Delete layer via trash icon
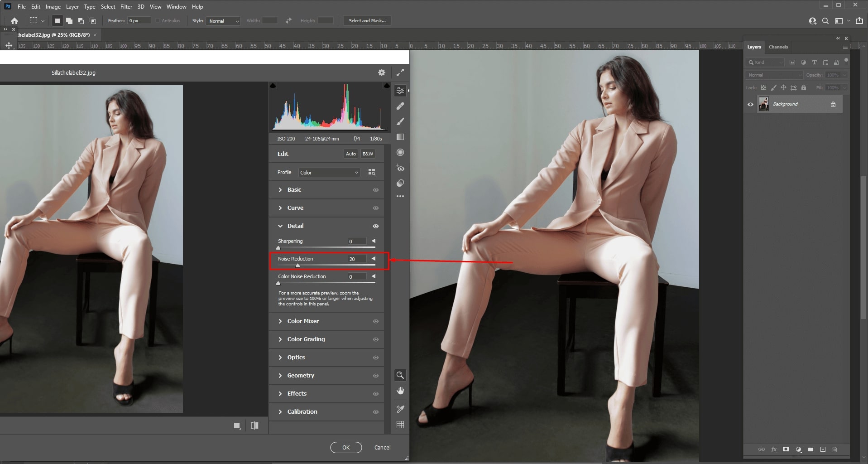 coord(834,449)
